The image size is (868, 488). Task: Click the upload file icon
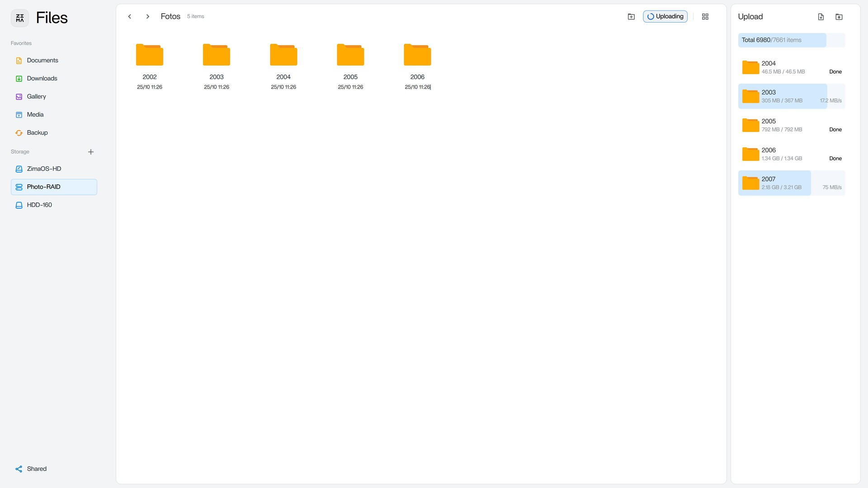821,17
